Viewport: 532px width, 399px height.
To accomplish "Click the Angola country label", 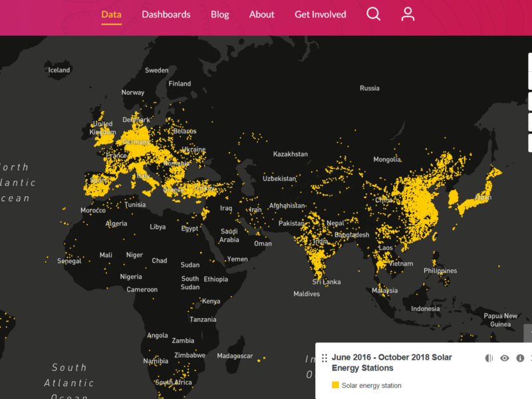I will click(157, 336).
